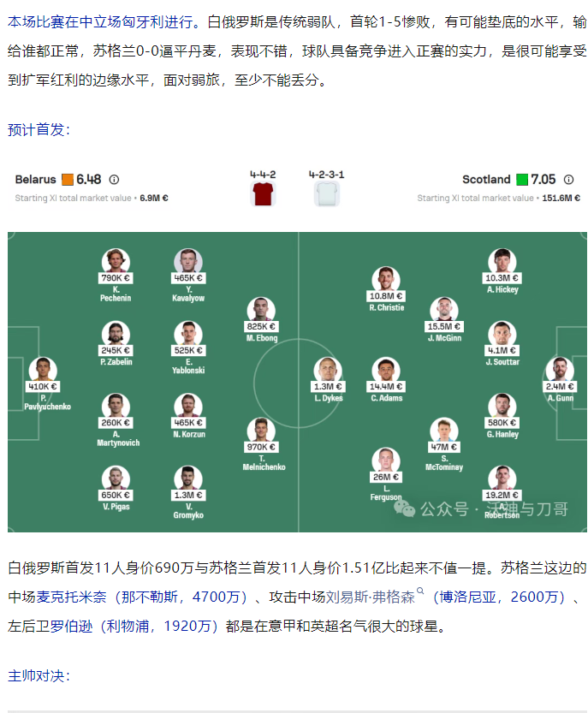
Task: Select the white 4-2-3-1 jersey icon
Action: [x=326, y=194]
